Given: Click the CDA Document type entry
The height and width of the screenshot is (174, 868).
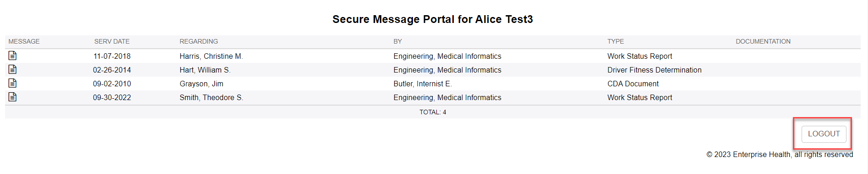Looking at the screenshot, I should [x=633, y=84].
